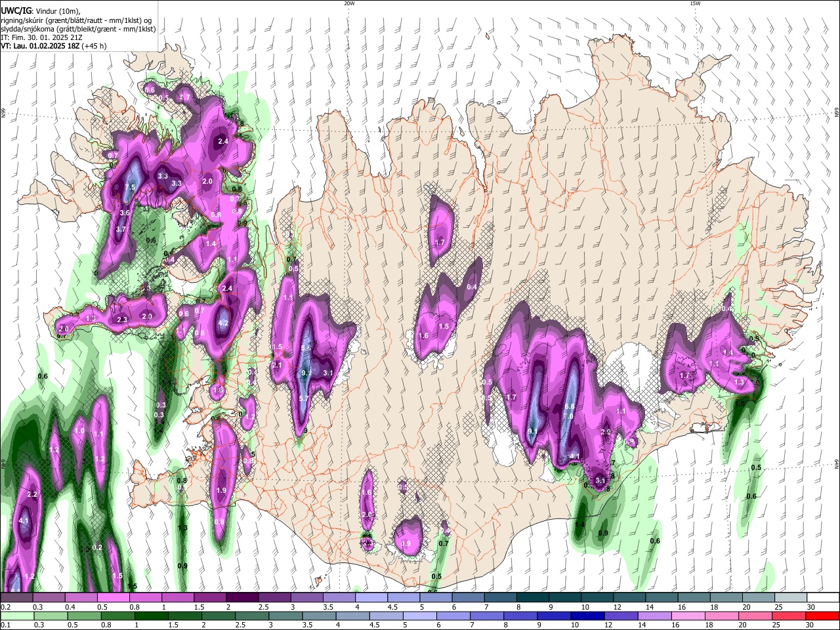
Task: Click the 0.4 legend scale label
Action: 71,607
